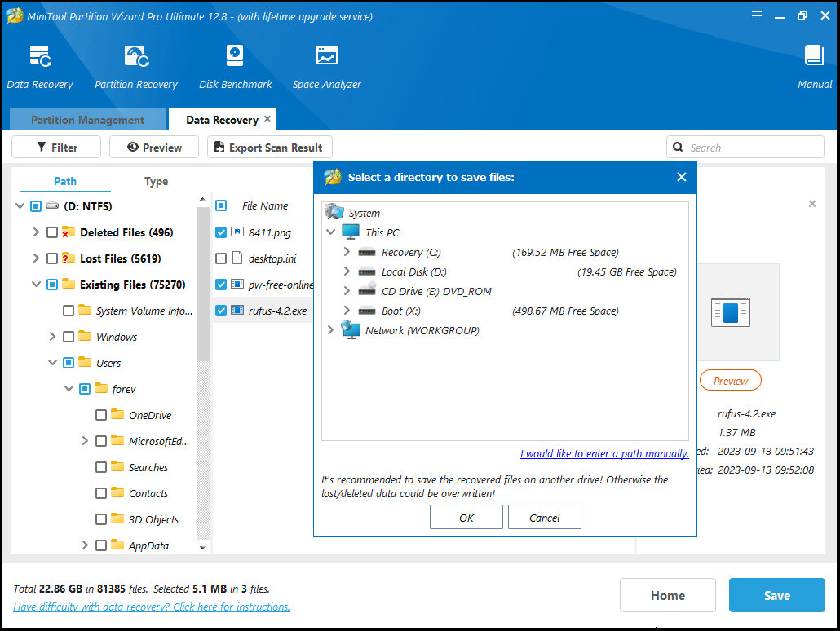Screen dimensions: 840x631
Task: Click the This PC monitor icon
Action: [x=351, y=232]
